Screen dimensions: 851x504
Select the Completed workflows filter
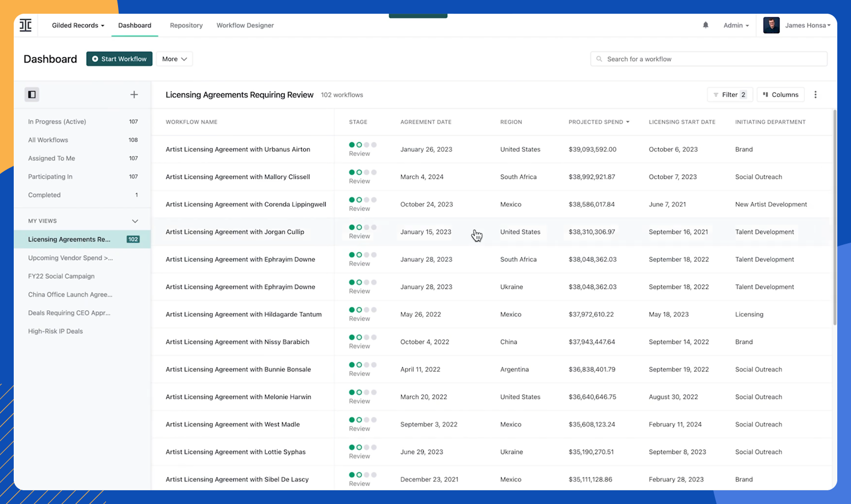(44, 194)
